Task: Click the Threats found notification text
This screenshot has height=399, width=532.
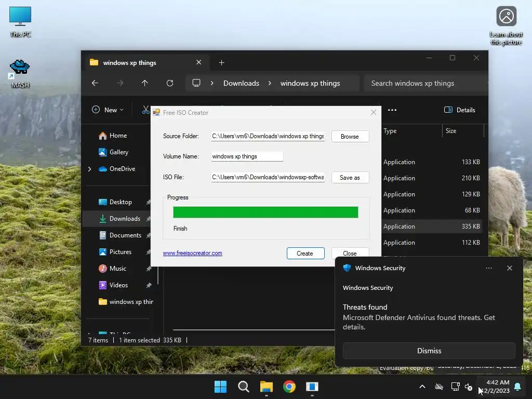Action: [365, 307]
